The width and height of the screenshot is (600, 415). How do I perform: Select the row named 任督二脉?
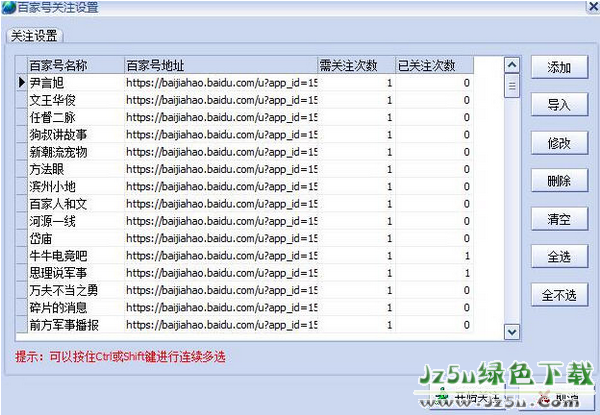coord(245,117)
